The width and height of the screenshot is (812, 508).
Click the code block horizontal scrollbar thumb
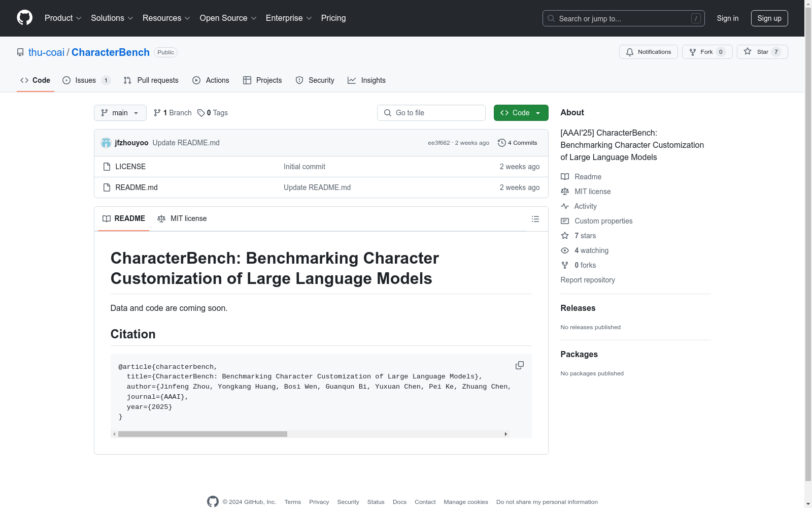[x=202, y=434]
